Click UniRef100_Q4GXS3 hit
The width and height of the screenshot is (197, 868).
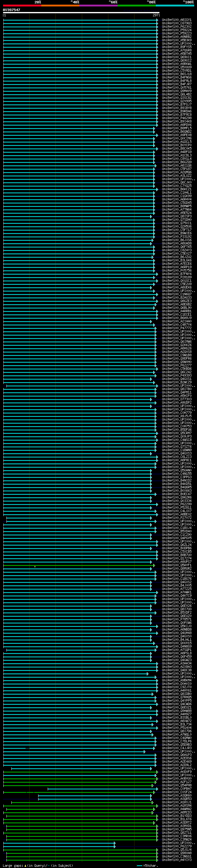coord(176,453)
